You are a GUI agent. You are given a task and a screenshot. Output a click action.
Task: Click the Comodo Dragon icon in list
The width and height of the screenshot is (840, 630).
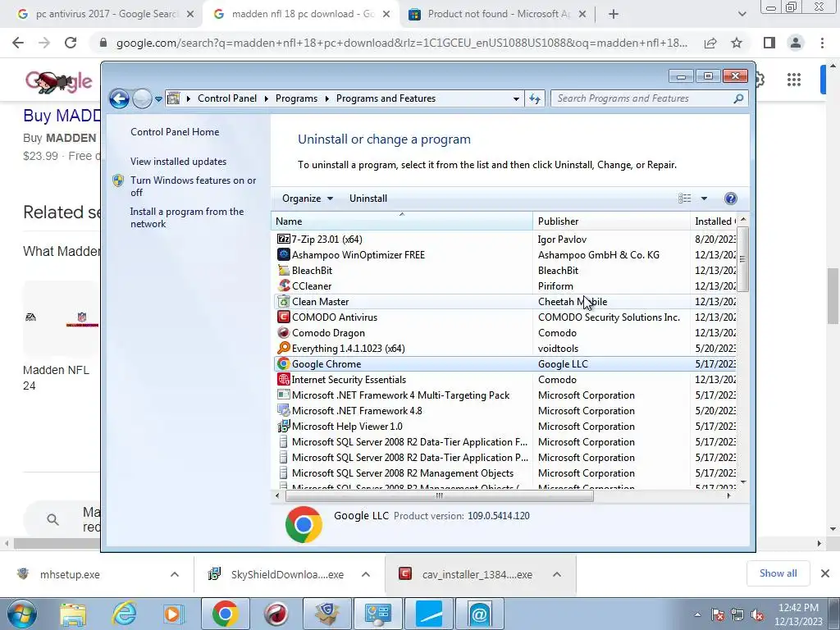pyautogui.click(x=283, y=333)
